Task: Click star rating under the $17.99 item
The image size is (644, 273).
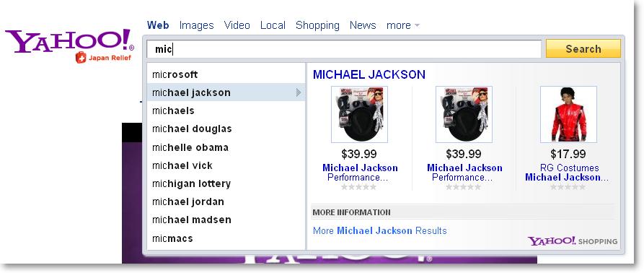Action: [x=568, y=187]
